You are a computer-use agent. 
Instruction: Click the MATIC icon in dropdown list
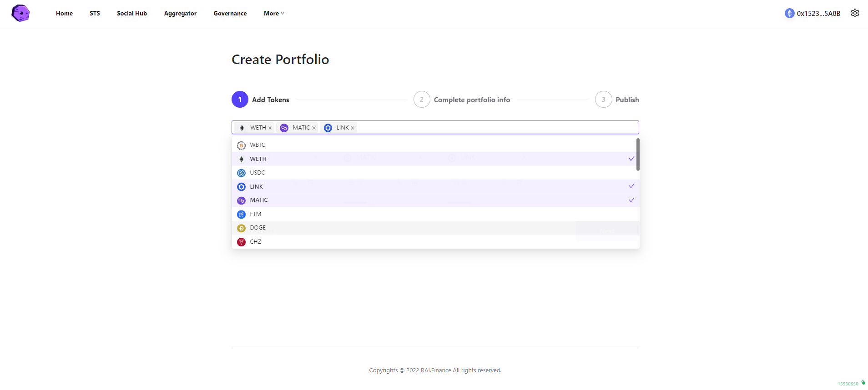[x=241, y=200]
